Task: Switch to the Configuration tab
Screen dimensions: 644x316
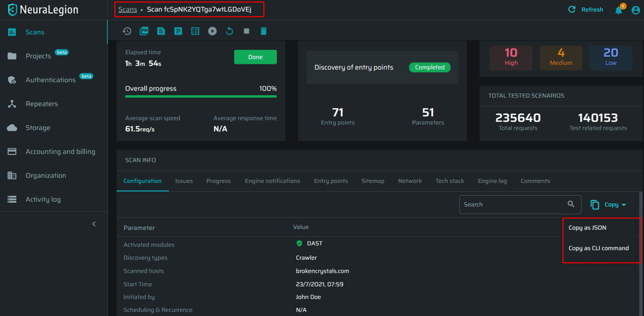Action: tap(143, 181)
